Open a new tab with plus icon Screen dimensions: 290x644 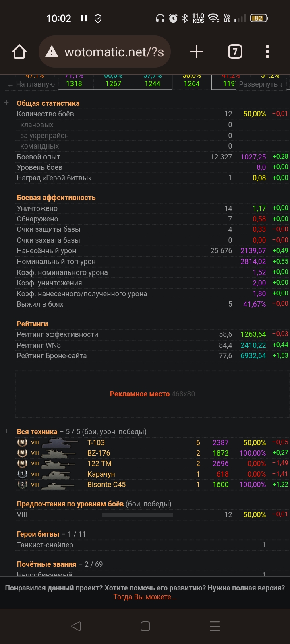[196, 52]
